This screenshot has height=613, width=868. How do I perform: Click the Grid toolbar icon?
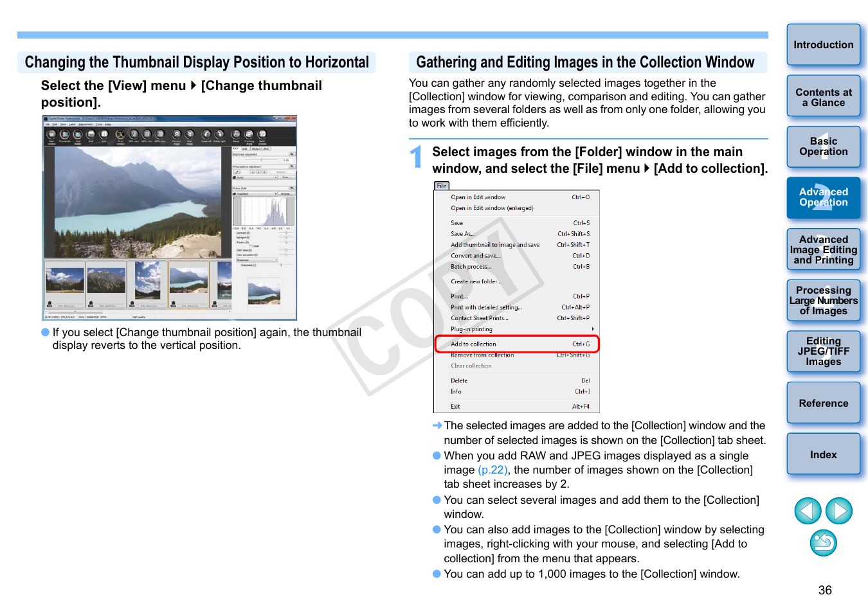coord(91,134)
